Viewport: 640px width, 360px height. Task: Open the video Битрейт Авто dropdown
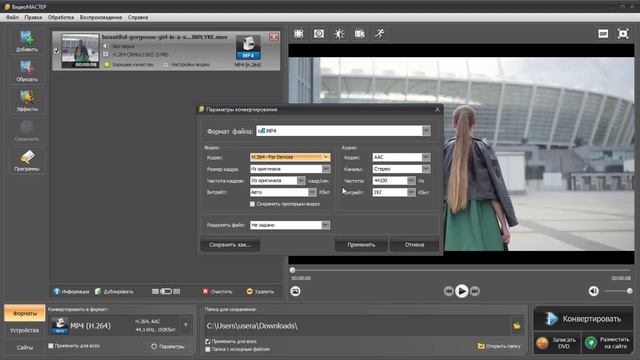coord(283,192)
